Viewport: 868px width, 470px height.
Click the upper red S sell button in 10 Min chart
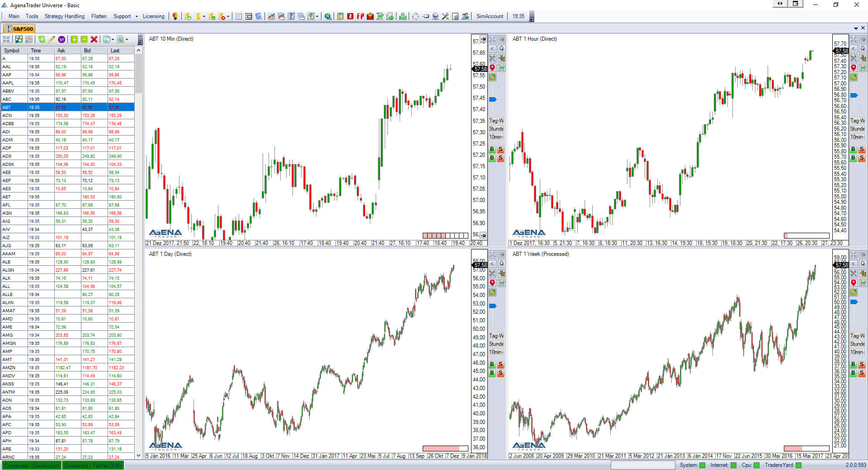pos(500,149)
